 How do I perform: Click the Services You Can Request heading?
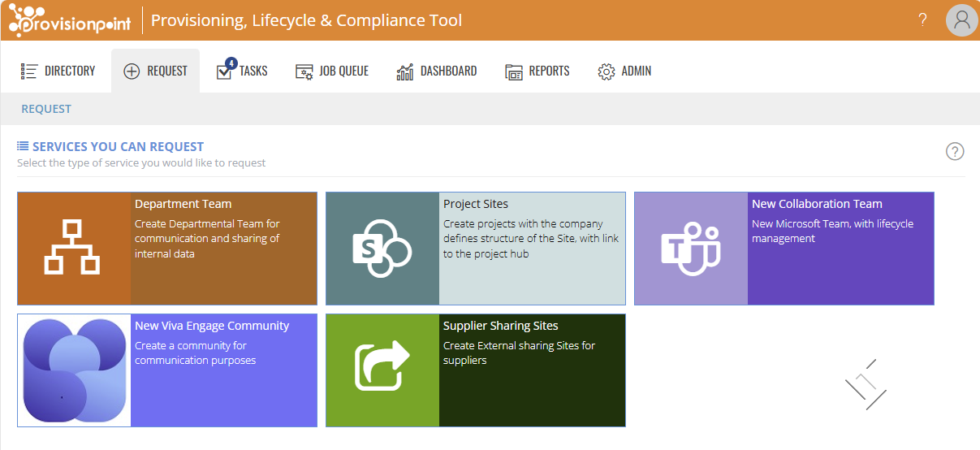118,147
